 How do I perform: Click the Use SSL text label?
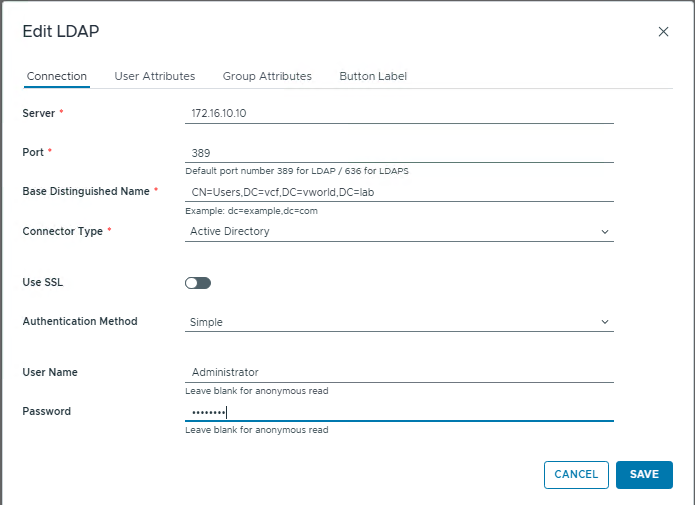tap(43, 283)
